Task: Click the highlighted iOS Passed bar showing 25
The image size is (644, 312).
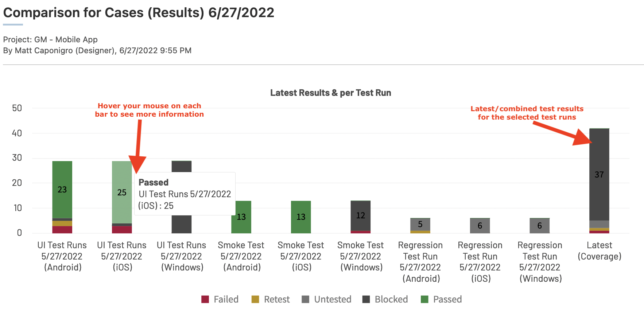Action: [122, 192]
